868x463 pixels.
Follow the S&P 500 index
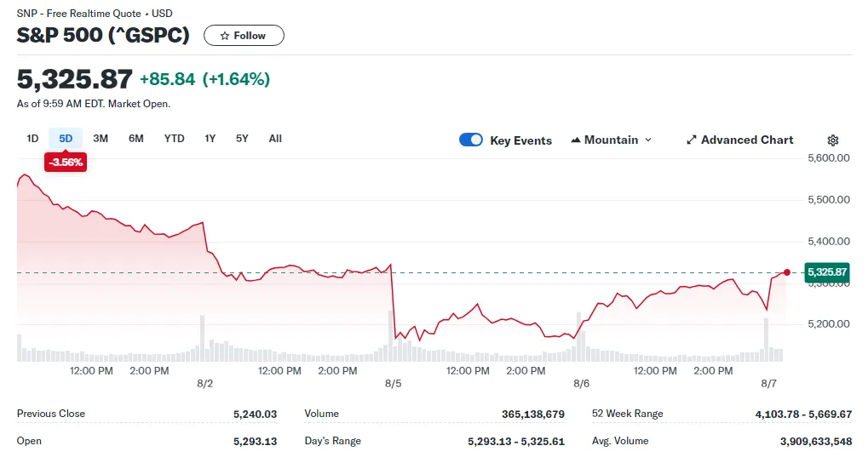pyautogui.click(x=244, y=36)
